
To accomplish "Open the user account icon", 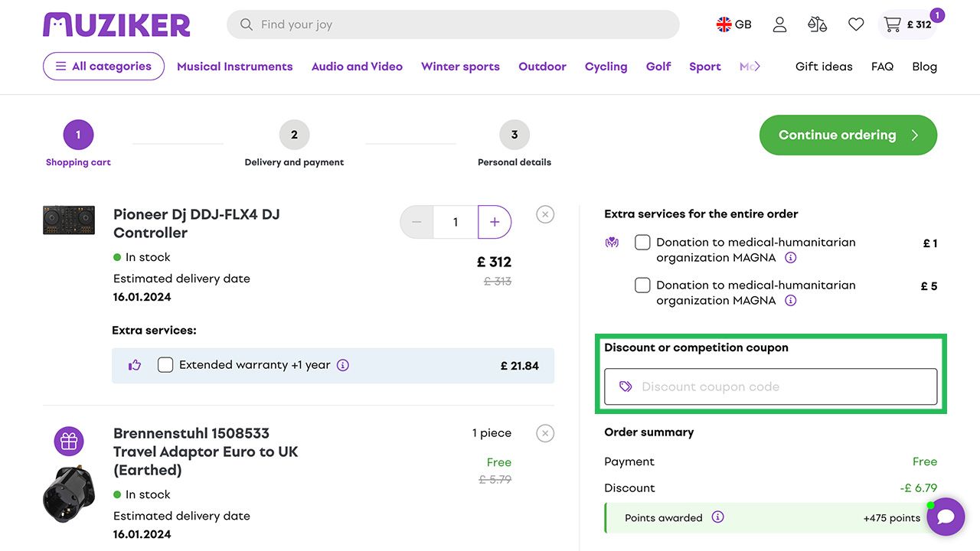I will coord(779,24).
